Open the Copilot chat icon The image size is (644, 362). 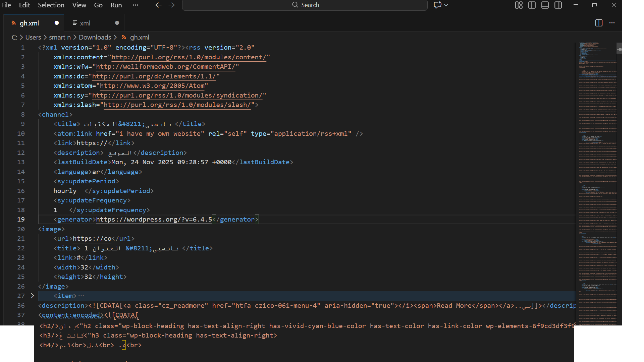(437, 5)
